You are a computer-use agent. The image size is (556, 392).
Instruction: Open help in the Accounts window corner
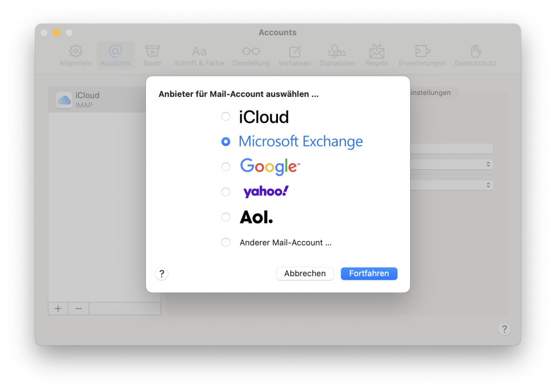(x=504, y=329)
